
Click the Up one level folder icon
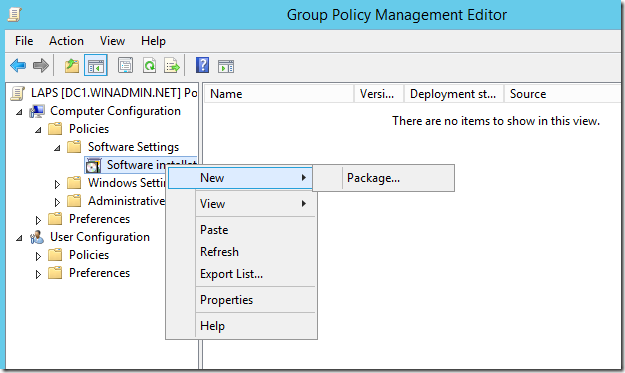click(72, 65)
